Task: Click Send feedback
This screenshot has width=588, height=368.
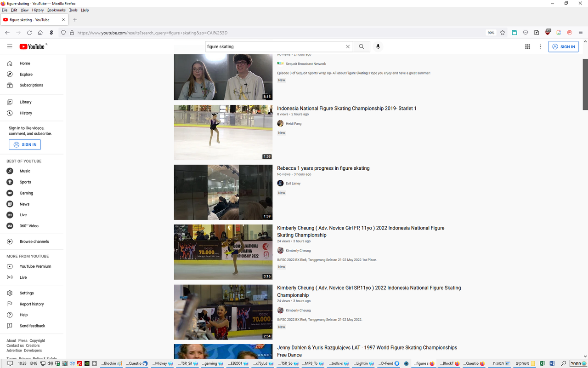Action: coord(33,326)
